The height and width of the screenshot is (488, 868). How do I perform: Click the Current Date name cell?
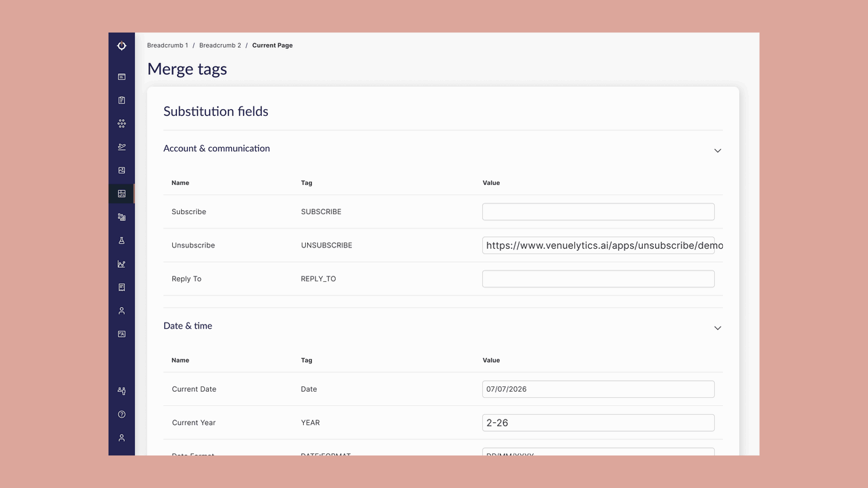coord(194,389)
